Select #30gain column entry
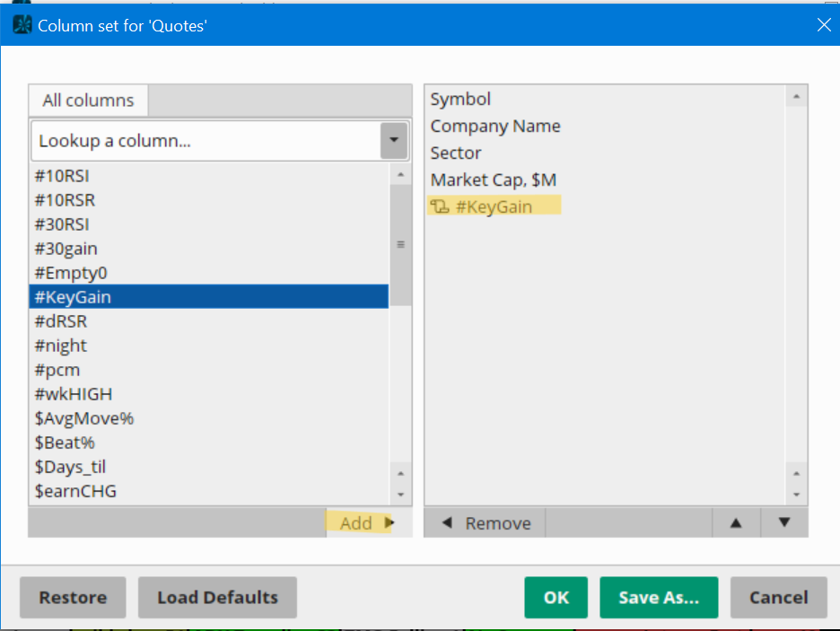840x631 pixels. 209,249
